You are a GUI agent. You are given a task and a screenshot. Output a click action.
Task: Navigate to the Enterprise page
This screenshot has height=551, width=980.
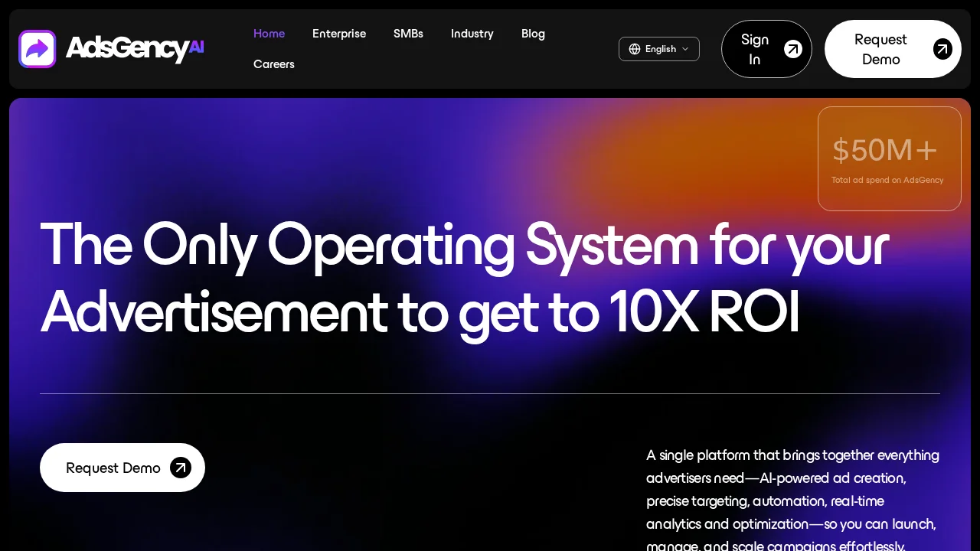coord(339,34)
